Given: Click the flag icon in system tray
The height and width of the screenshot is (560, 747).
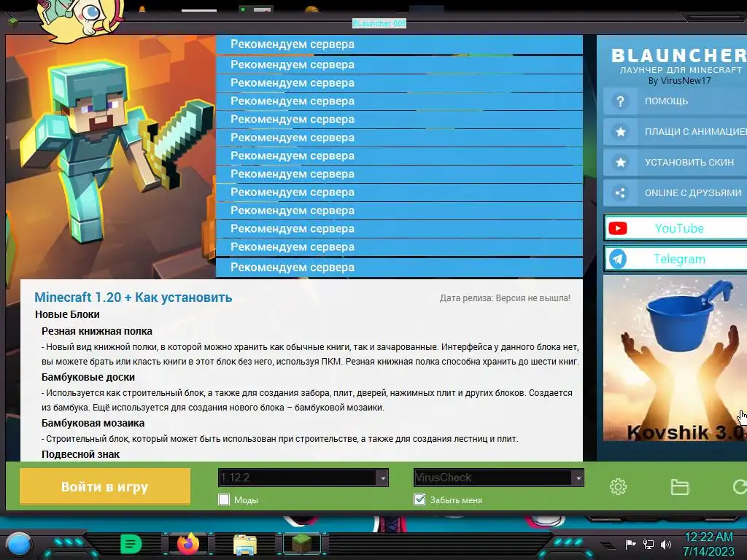Looking at the screenshot, I should coord(631,544).
